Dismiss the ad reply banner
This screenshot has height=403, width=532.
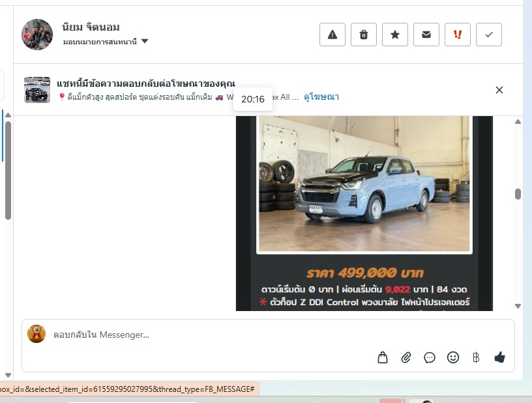click(x=499, y=90)
